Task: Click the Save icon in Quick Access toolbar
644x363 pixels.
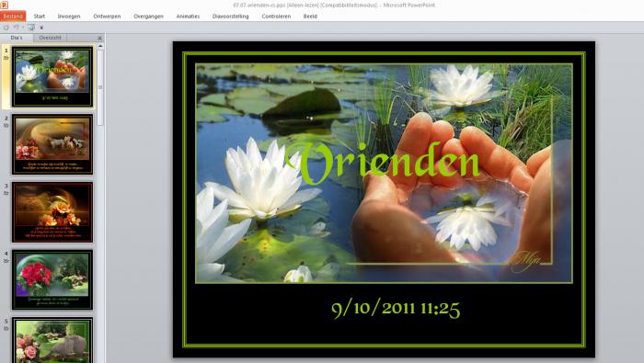Action: click(6, 27)
